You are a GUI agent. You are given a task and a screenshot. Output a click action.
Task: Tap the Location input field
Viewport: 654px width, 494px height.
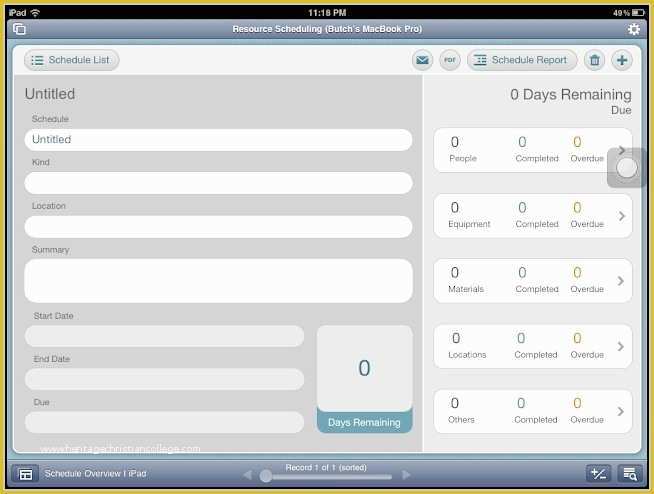pos(218,227)
